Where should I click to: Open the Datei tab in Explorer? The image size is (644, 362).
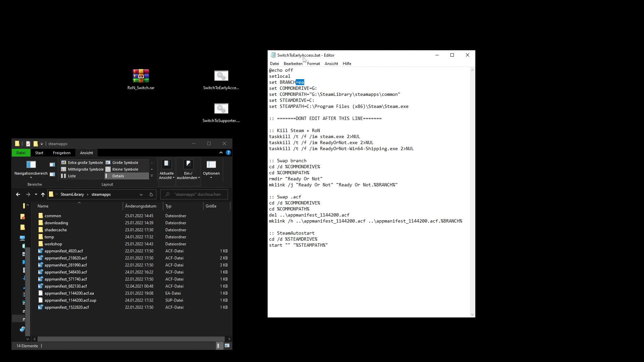[21, 153]
